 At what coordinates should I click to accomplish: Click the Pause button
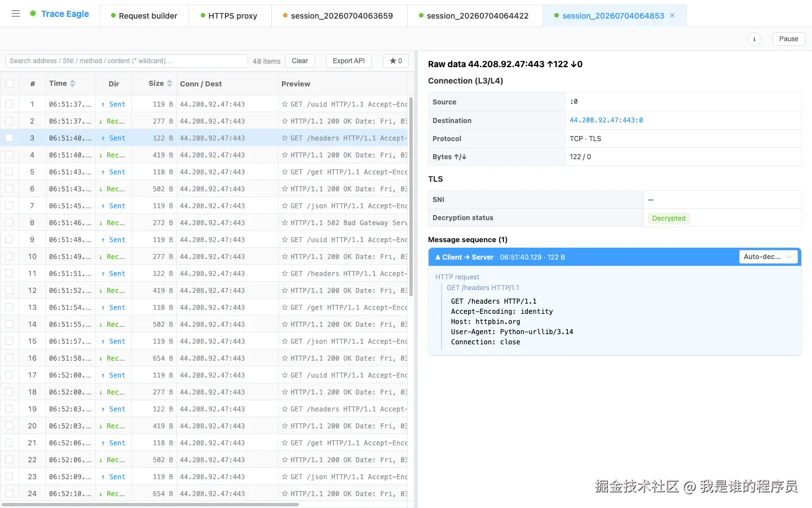tap(788, 39)
